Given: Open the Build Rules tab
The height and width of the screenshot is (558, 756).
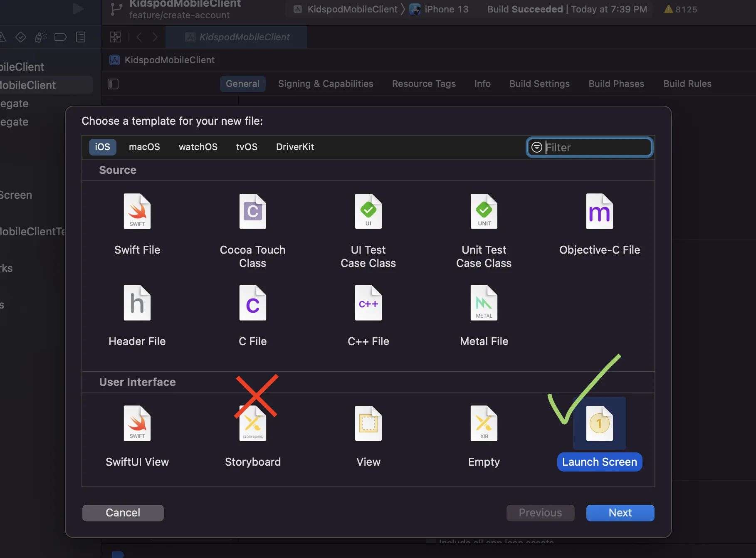Looking at the screenshot, I should pos(687,84).
